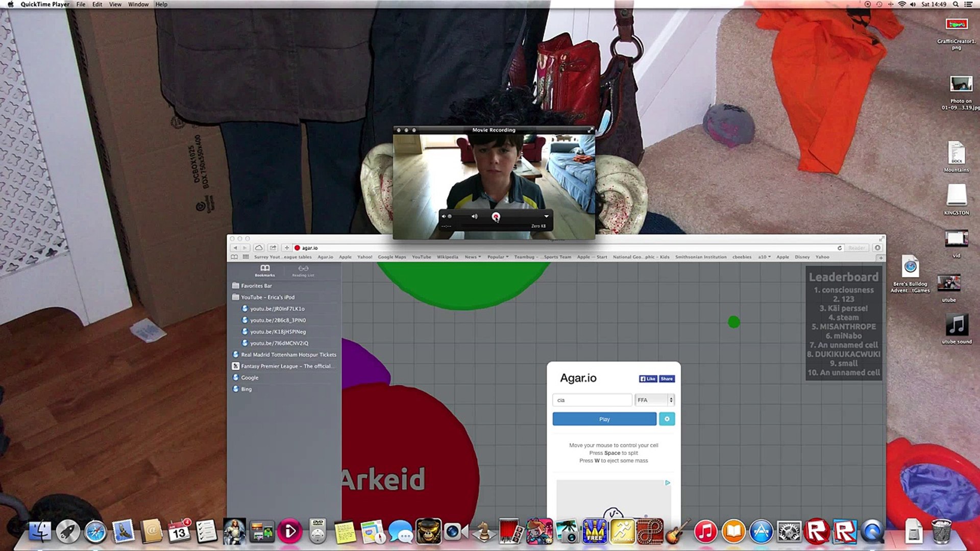Click the Facebook Like button
The image size is (980, 551).
[648, 379]
